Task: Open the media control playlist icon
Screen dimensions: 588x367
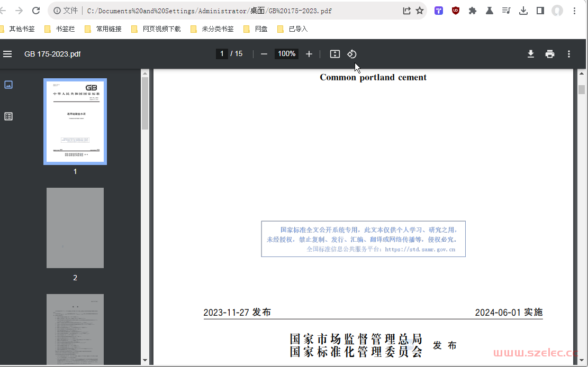Action: tap(506, 11)
